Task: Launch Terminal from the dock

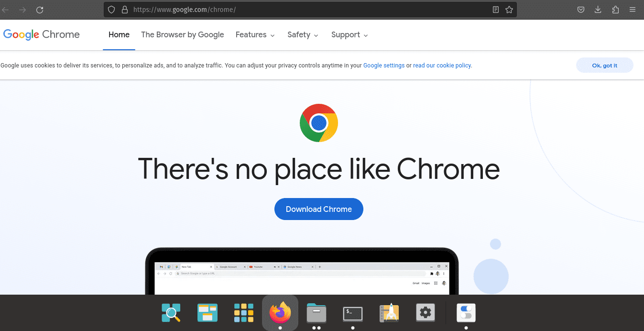Action: click(353, 314)
